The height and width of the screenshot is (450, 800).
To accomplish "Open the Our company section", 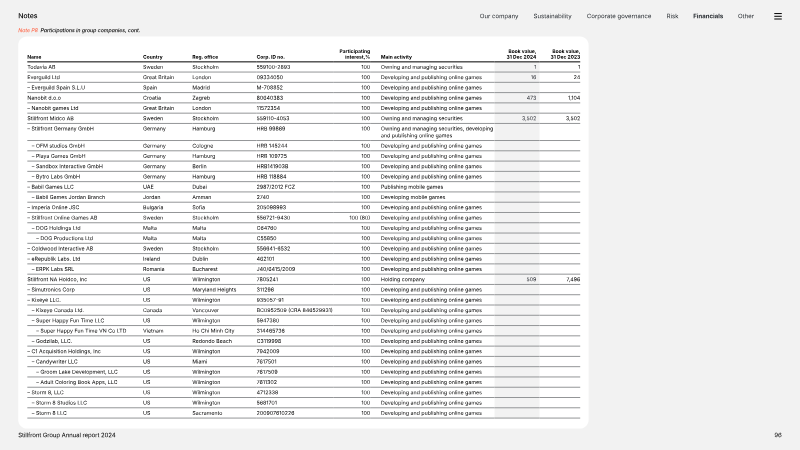I will click(x=498, y=16).
